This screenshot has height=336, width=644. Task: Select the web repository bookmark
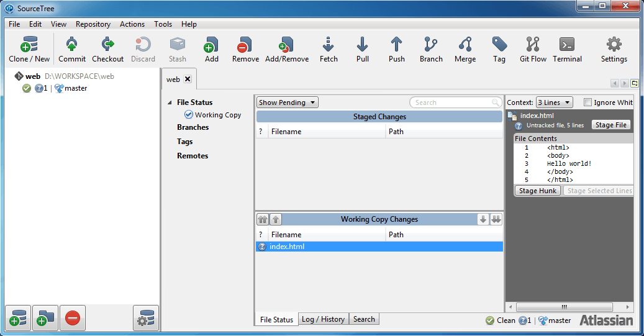coord(64,76)
